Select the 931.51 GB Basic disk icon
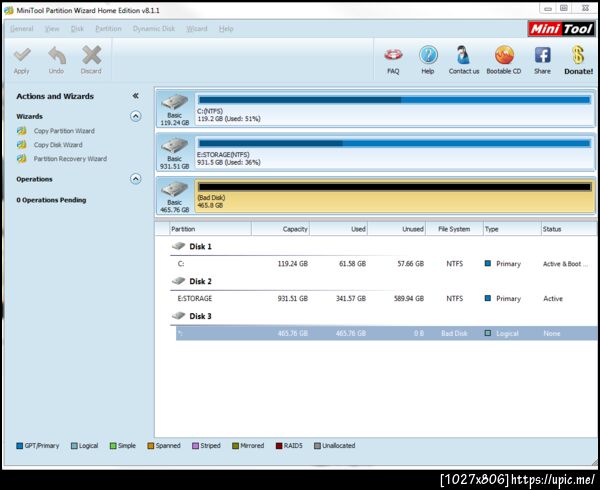Viewport: 600px width, 490px height. 174,146
